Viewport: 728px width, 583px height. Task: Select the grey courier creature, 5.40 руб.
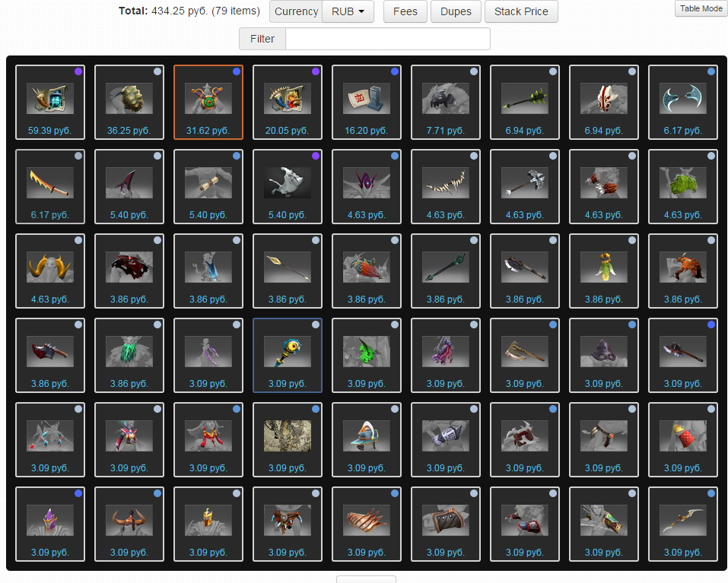[x=288, y=186]
